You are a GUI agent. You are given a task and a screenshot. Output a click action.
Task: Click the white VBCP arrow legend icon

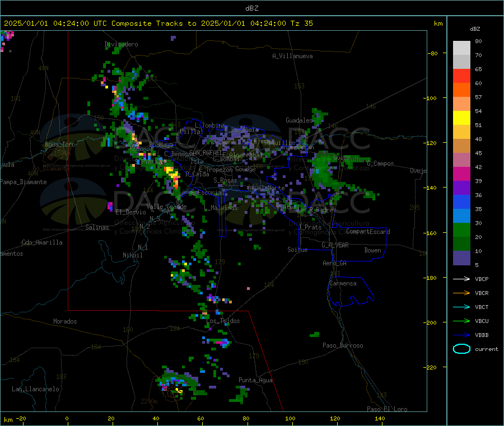[x=461, y=279]
